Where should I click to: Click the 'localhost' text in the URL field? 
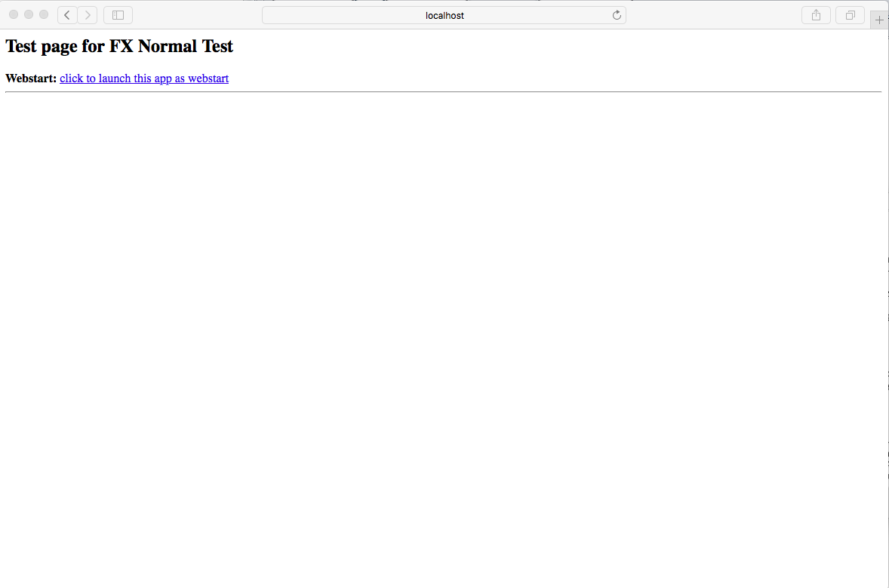[x=444, y=15]
